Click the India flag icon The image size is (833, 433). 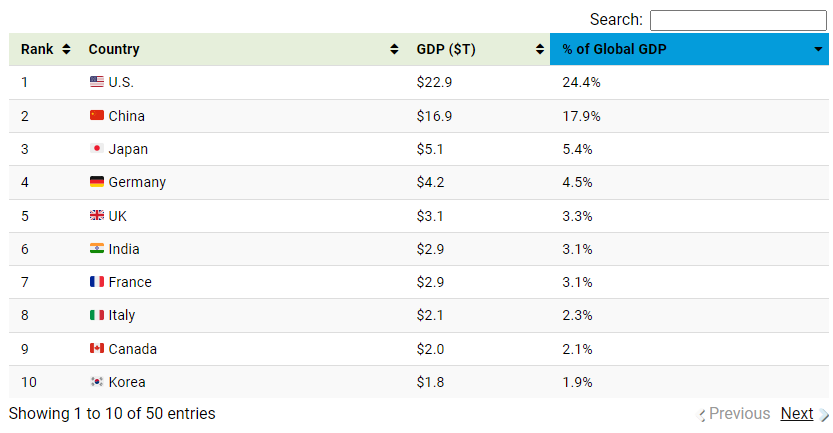pos(96,249)
